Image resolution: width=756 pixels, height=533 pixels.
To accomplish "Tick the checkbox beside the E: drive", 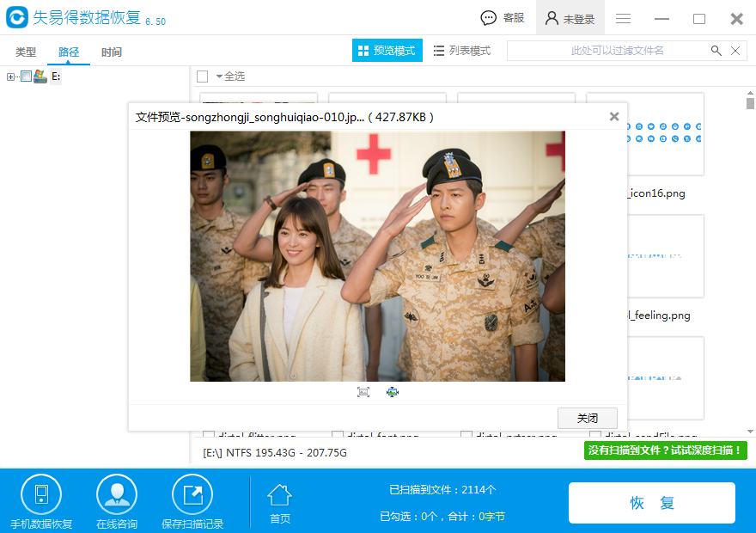I will (26, 77).
